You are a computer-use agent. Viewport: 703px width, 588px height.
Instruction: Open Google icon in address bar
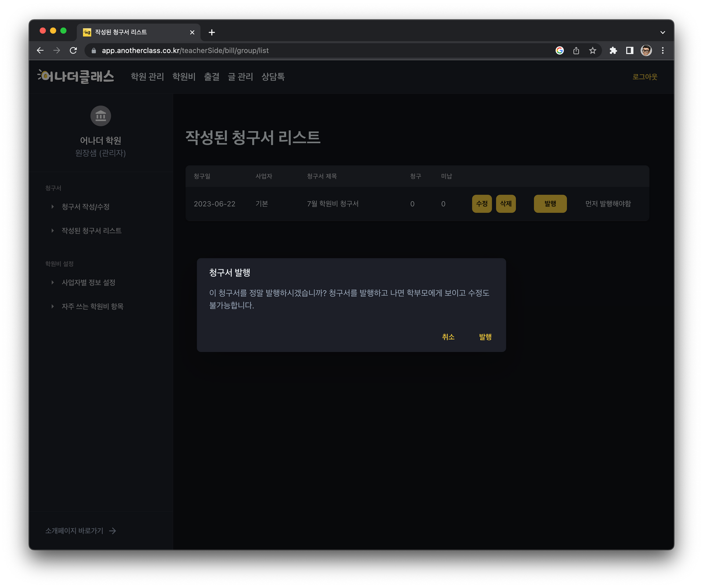coord(559,51)
